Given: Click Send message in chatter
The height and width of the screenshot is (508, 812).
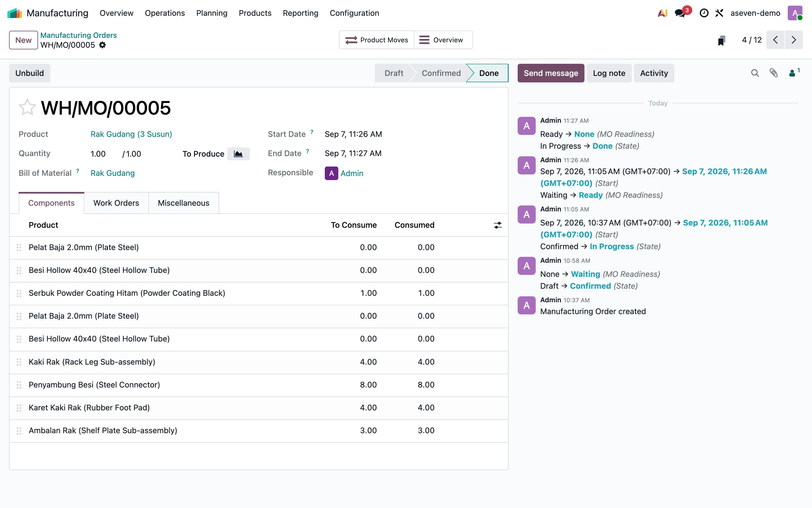Looking at the screenshot, I should pyautogui.click(x=551, y=73).
